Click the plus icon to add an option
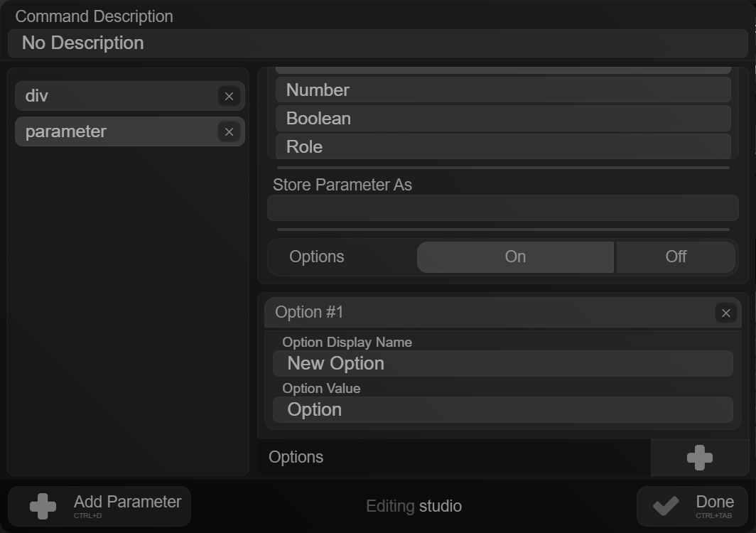The image size is (756, 533). coord(700,457)
